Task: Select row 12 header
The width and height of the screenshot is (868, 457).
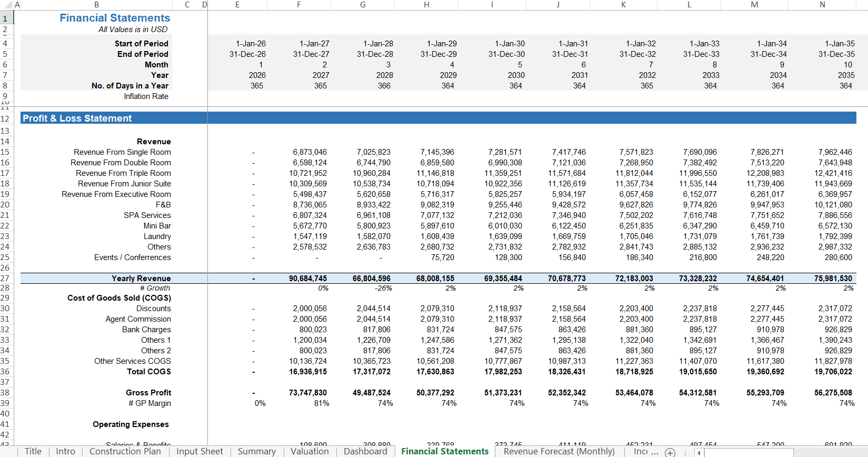Action: [x=5, y=118]
